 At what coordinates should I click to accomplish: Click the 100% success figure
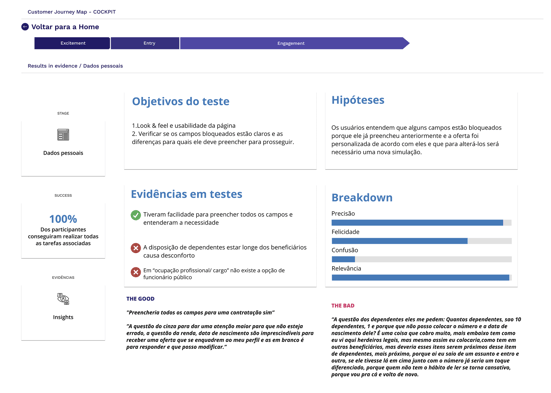pyautogui.click(x=63, y=219)
